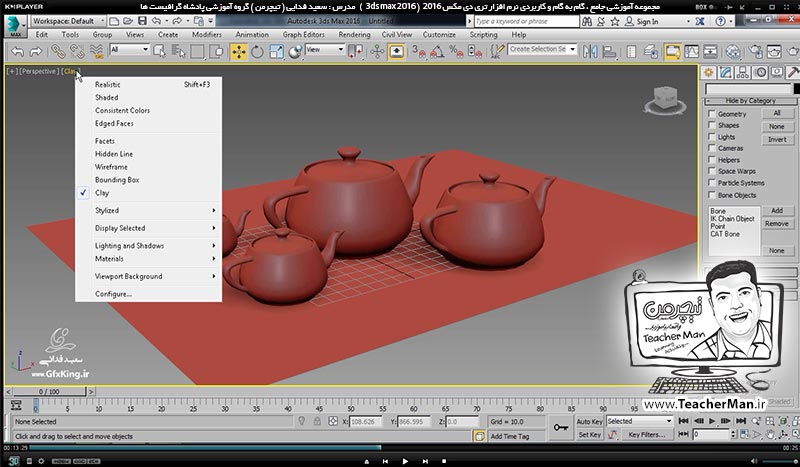Choose Wireframe in the shading menu
Image resolution: width=800 pixels, height=467 pixels.
(148, 167)
